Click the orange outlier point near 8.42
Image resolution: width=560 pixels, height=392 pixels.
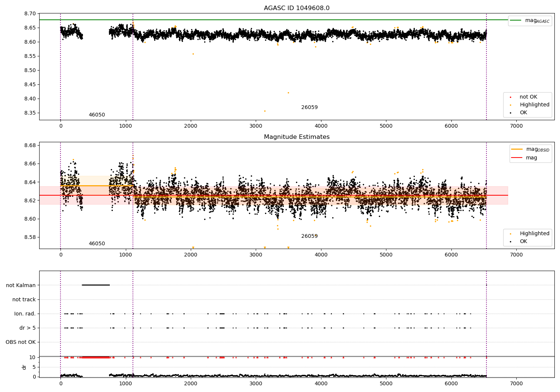pos(288,93)
